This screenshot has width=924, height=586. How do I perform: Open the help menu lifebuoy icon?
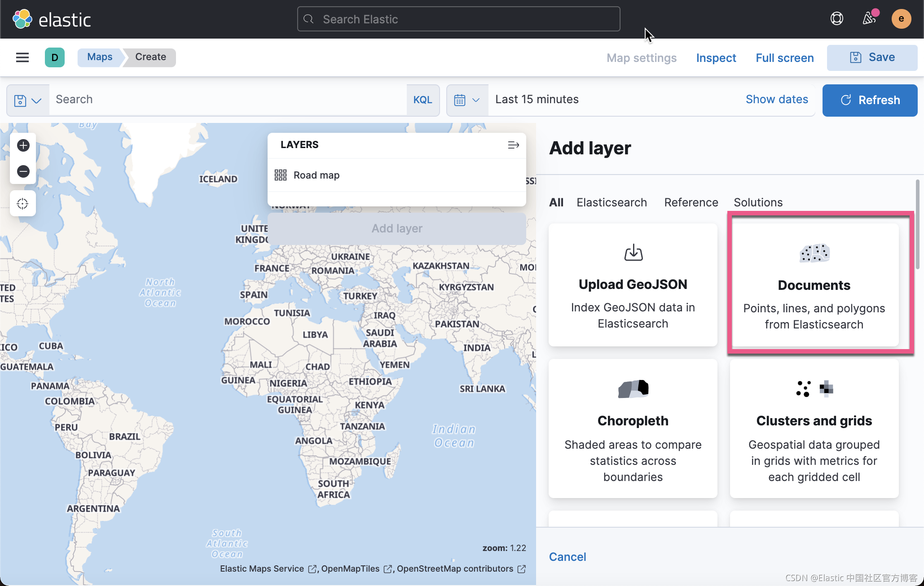point(837,19)
